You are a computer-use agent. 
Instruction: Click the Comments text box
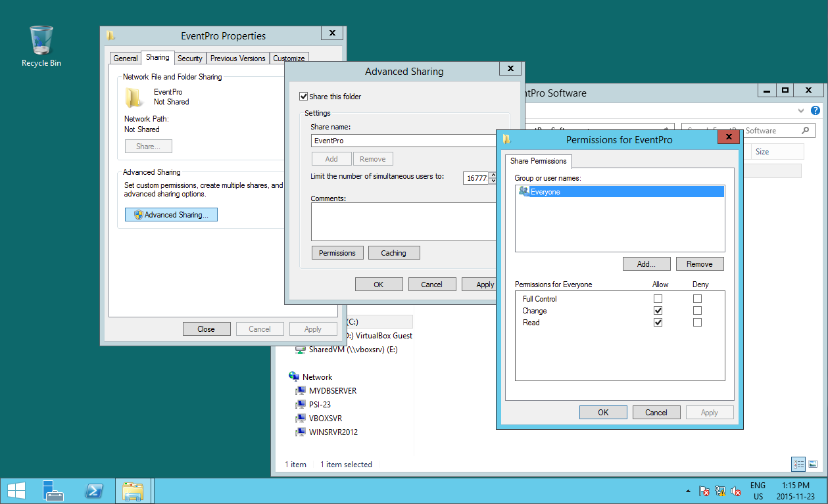coord(404,222)
